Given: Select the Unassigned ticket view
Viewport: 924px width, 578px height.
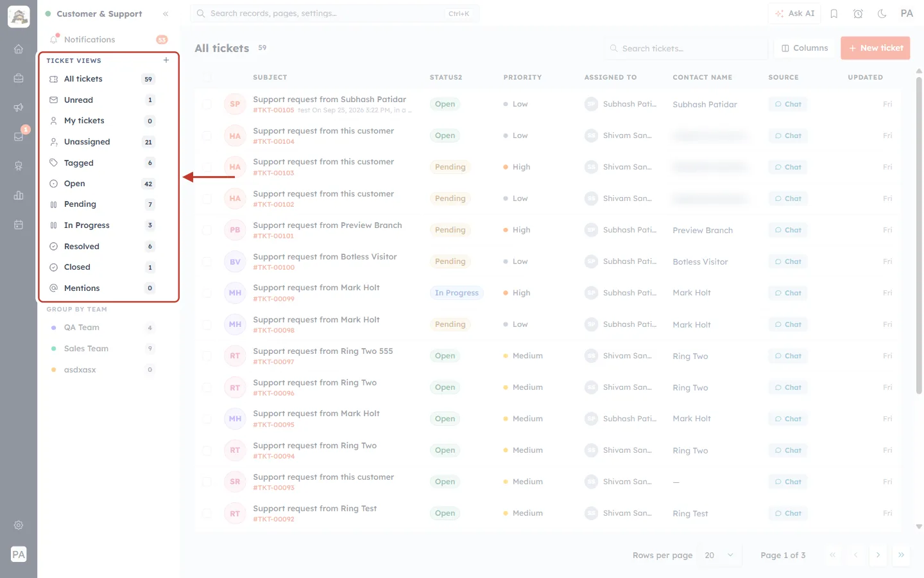Looking at the screenshot, I should coord(103,142).
